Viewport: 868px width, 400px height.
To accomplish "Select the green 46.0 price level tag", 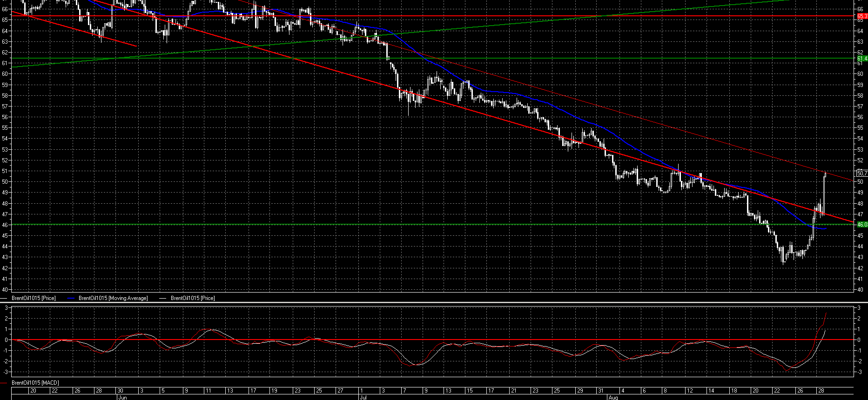I will coord(862,225).
